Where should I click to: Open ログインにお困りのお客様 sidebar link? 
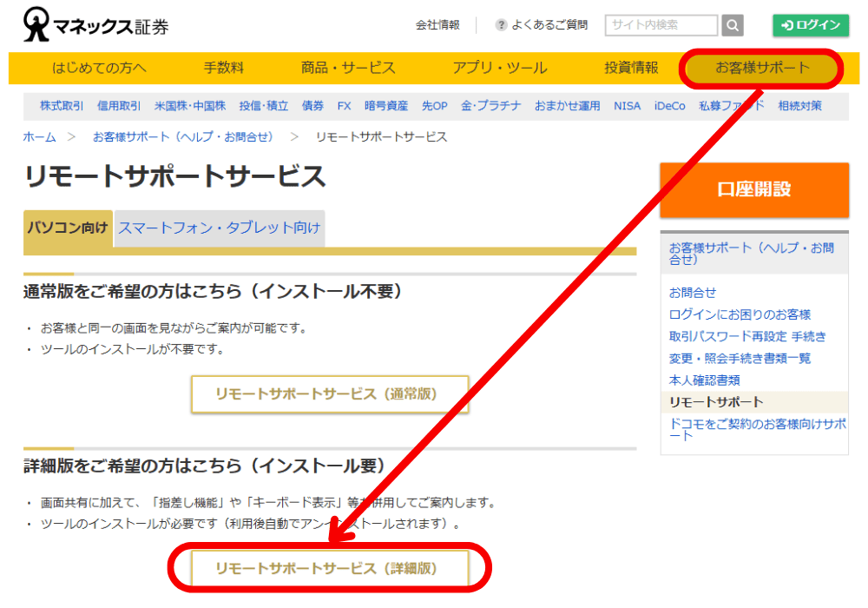click(x=740, y=314)
